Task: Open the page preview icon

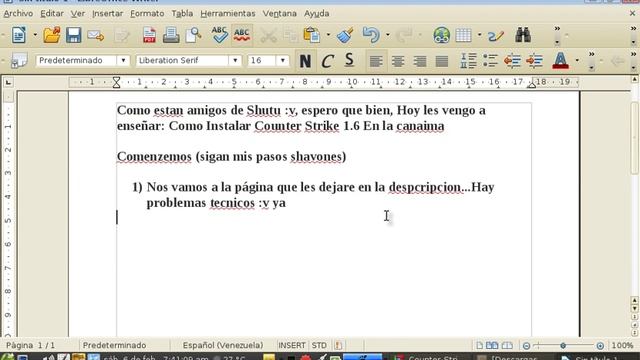Action: (x=193, y=35)
